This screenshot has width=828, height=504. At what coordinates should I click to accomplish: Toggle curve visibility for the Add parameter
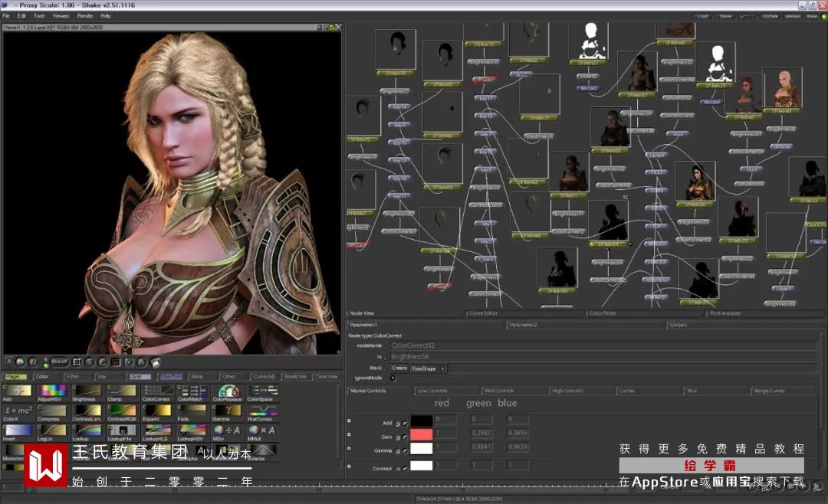(x=405, y=424)
